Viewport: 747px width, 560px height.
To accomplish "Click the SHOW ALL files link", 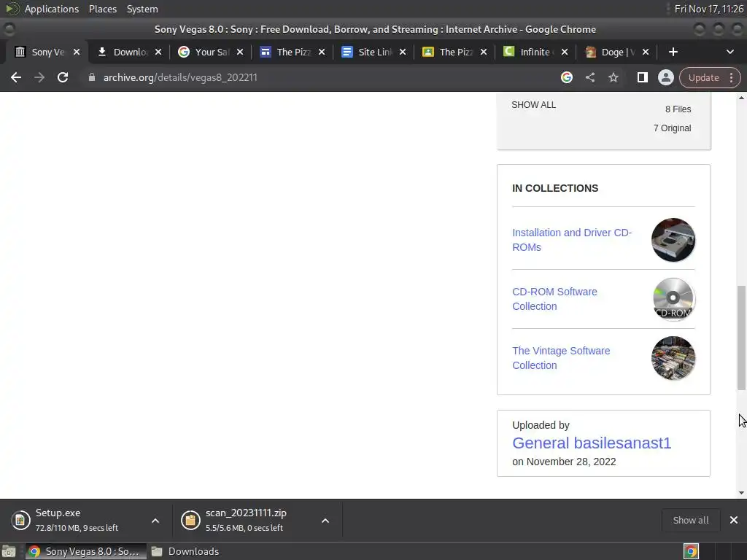I will point(533,105).
